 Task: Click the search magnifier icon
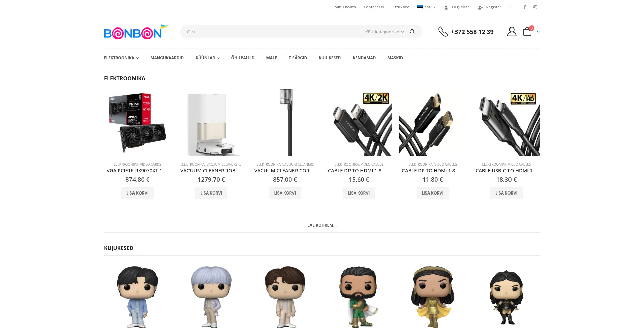tap(412, 32)
